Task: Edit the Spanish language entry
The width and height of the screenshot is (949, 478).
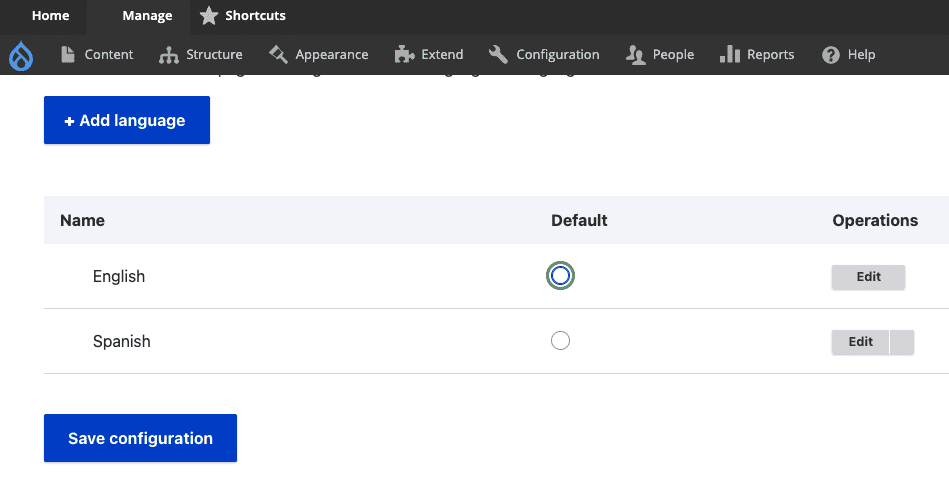Action: coord(860,342)
